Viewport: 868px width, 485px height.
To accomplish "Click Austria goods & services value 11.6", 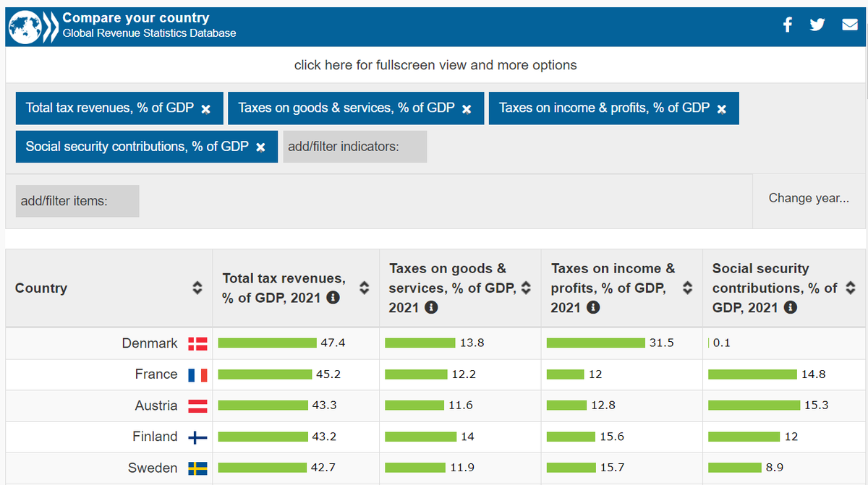I will tap(461, 405).
